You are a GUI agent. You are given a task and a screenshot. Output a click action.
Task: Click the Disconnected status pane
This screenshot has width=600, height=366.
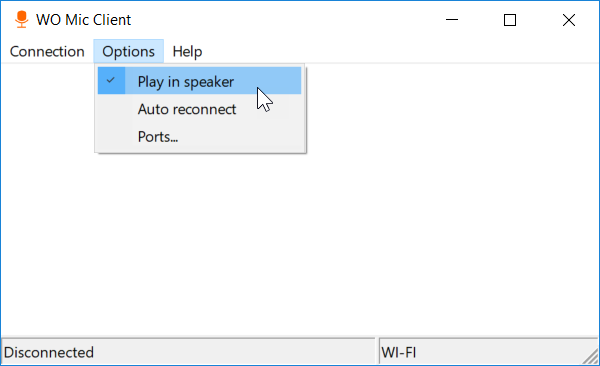[188, 352]
